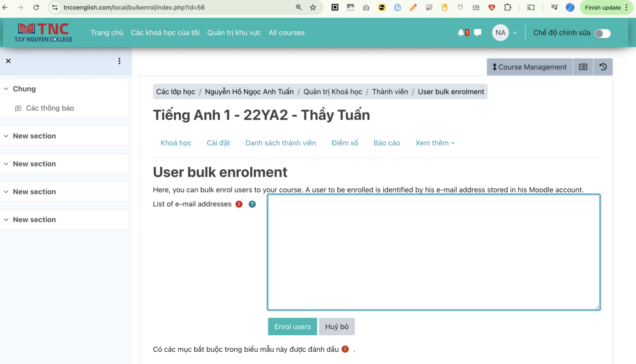Click the Enrol users button
This screenshot has height=364, width=636.
point(292,327)
